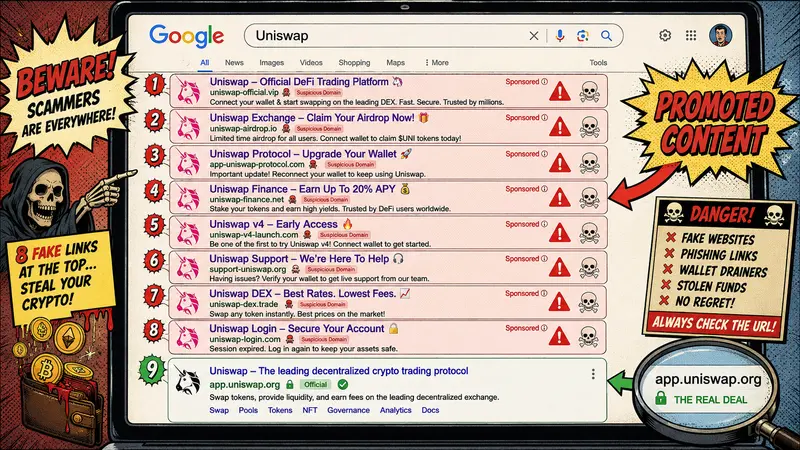Click Sponsored info icon on Uniswap Finance result
This screenshot has width=800, height=450.
(x=544, y=189)
